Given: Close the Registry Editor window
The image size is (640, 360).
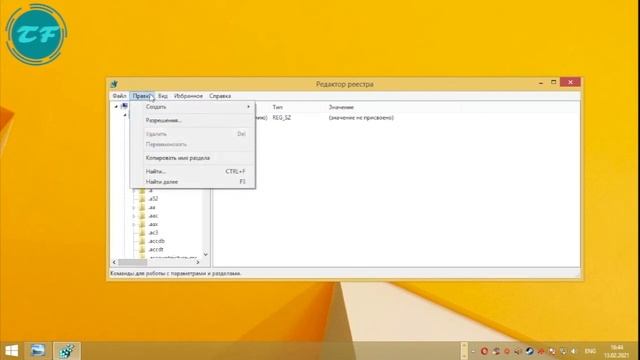Looking at the screenshot, I should 570,82.
